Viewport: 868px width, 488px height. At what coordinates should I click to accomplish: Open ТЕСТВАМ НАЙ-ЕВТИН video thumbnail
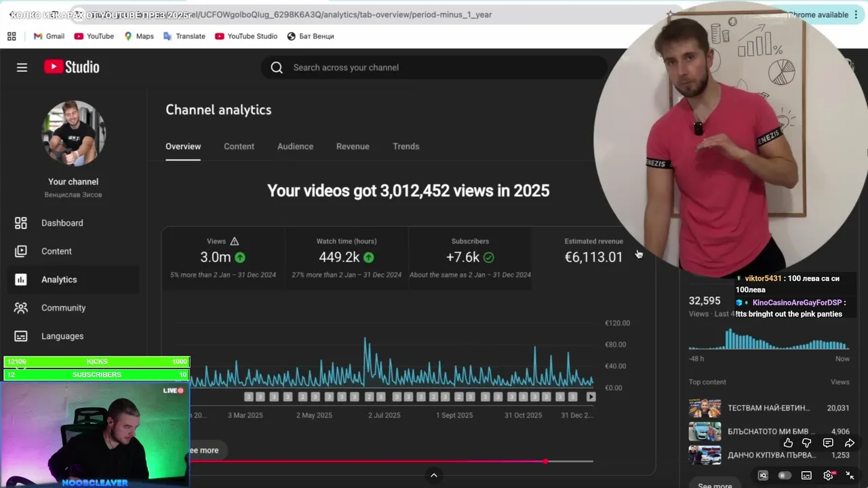pos(705,408)
